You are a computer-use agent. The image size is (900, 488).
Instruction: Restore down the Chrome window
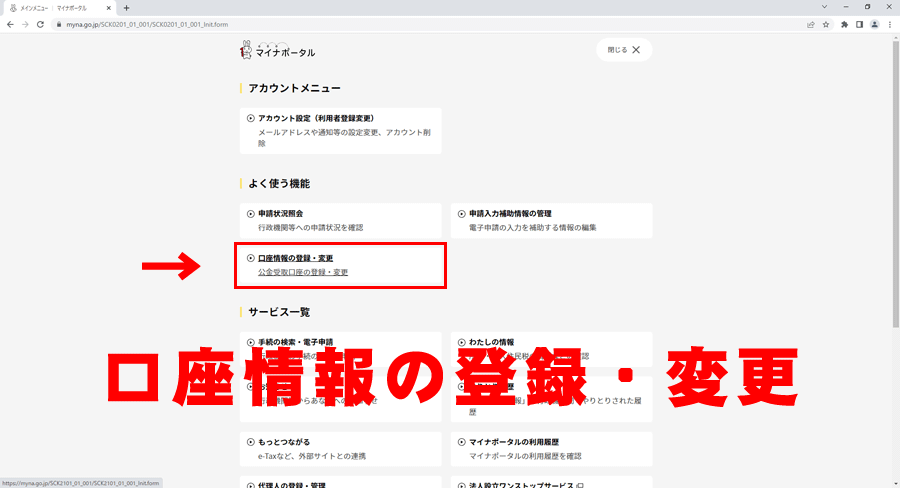867,7
